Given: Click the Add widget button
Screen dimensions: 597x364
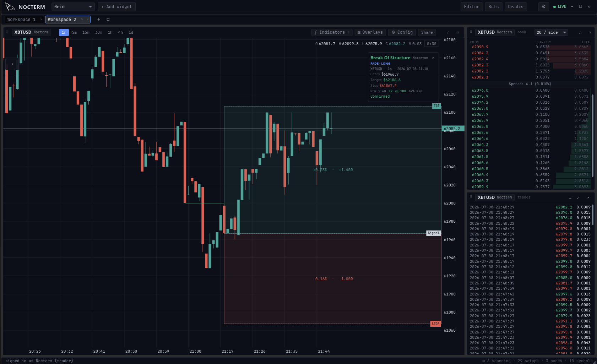Looking at the screenshot, I should click(116, 7).
